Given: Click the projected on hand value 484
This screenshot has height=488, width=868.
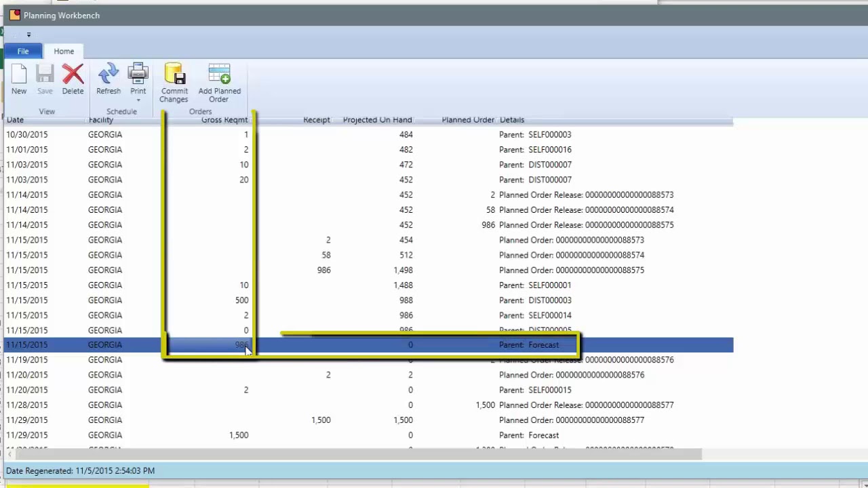Looking at the screenshot, I should coord(406,134).
